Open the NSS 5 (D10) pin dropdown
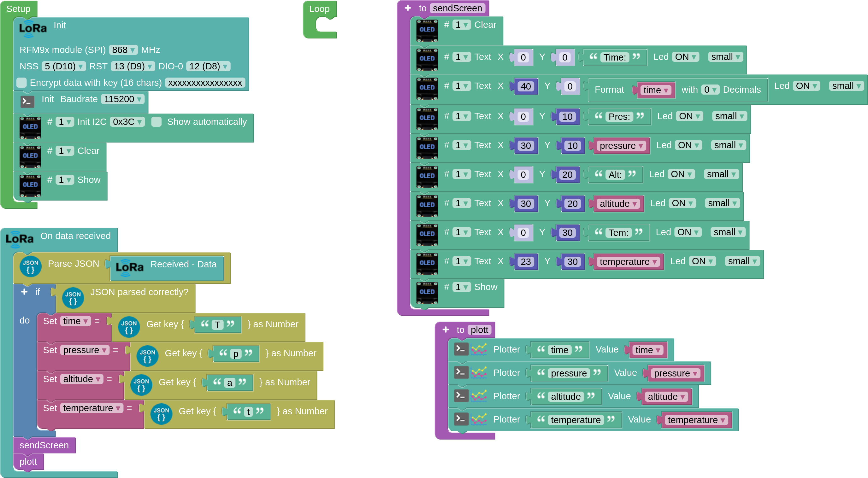868x478 pixels. pos(64,66)
